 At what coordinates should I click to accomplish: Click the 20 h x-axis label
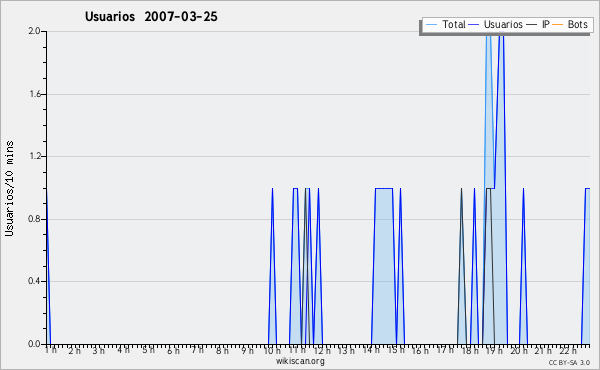point(519,350)
